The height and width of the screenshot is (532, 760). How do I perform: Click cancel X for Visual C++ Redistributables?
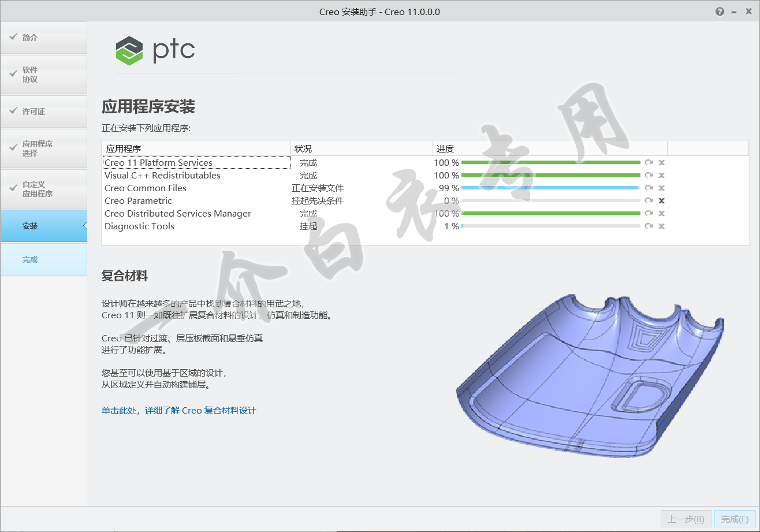[662, 175]
